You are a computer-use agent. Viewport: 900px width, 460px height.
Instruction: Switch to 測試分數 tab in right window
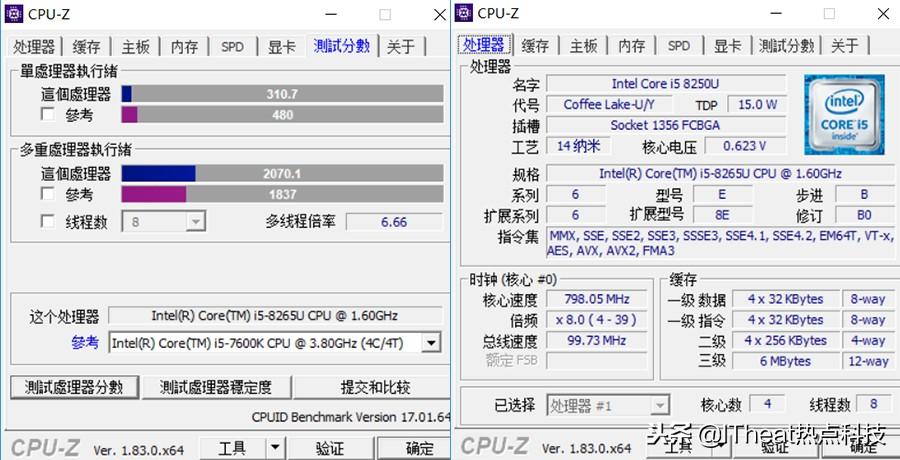pyautogui.click(x=786, y=46)
